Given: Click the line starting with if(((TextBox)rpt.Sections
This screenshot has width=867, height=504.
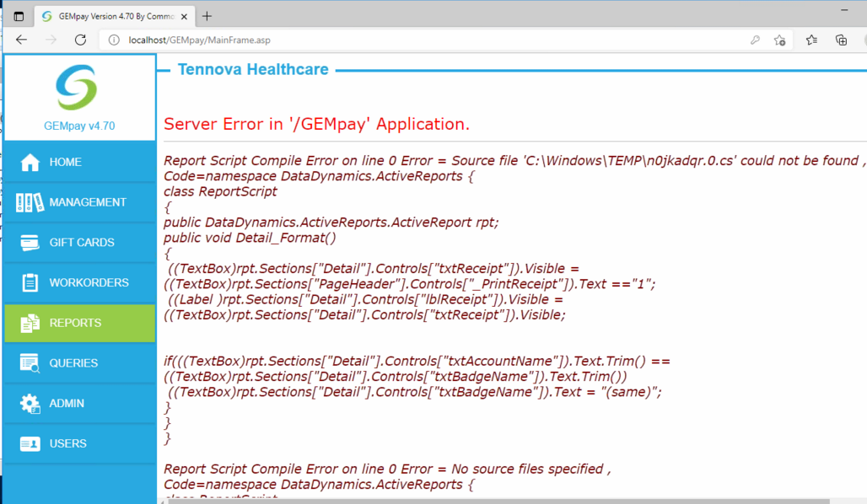Looking at the screenshot, I should tap(417, 362).
